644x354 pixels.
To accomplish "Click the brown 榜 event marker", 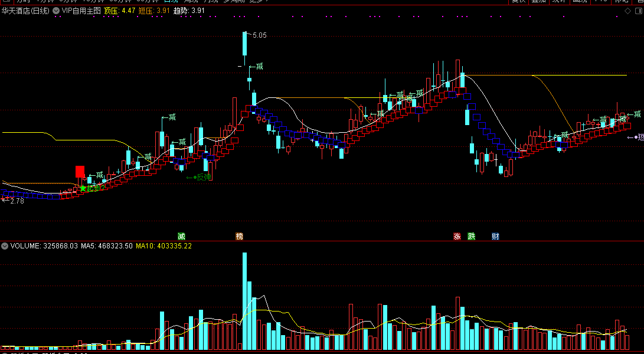I will (x=240, y=236).
